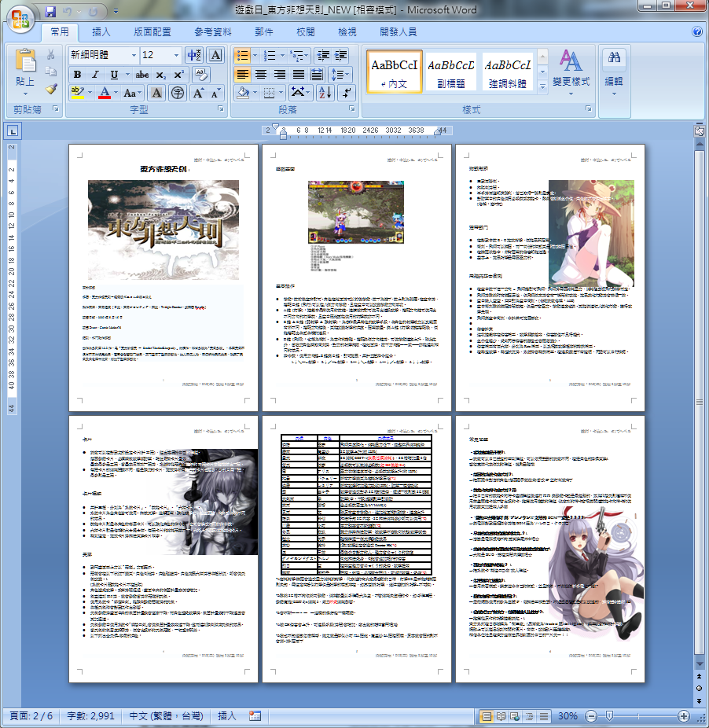The width and height of the screenshot is (709, 728).
Task: Open the 版面配置 tab
Action: tap(152, 32)
